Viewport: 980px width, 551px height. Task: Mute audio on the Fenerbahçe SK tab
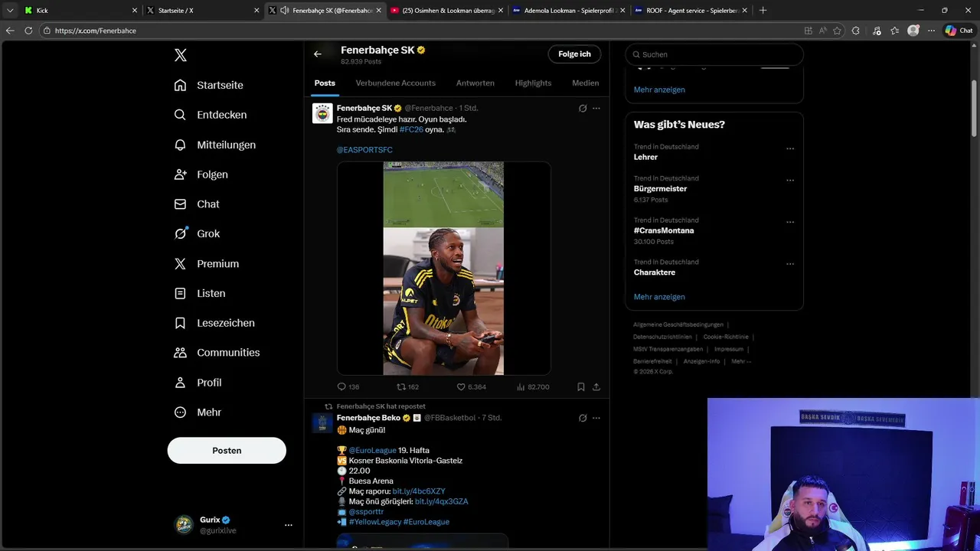pos(285,11)
